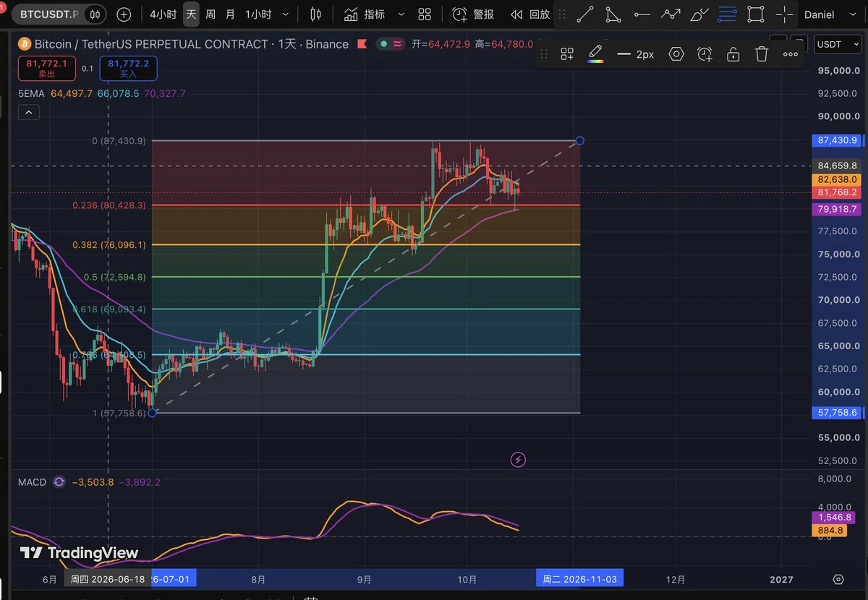Switch to the 1小时 timeframe
This screenshot has width=868, height=600.
coord(258,14)
